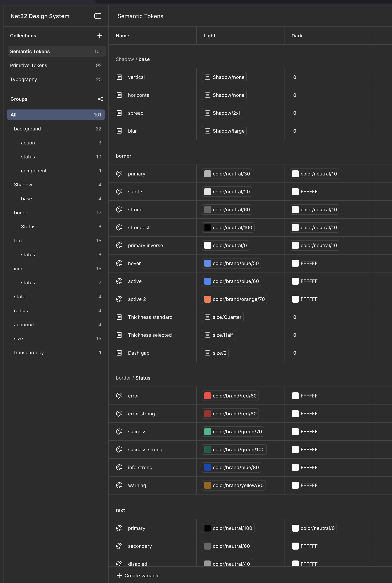Select the action(x) group
Image resolution: width=392 pixels, height=583 pixels.
click(x=56, y=324)
